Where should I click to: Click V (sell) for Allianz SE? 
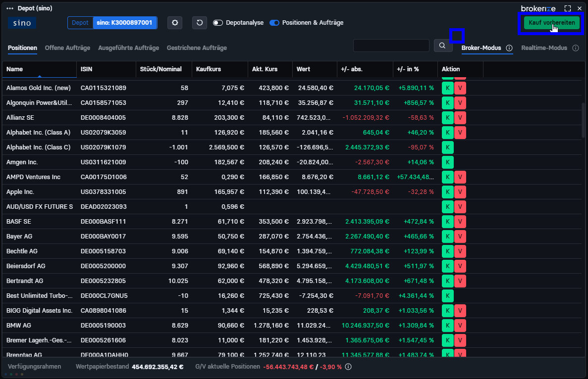click(460, 118)
